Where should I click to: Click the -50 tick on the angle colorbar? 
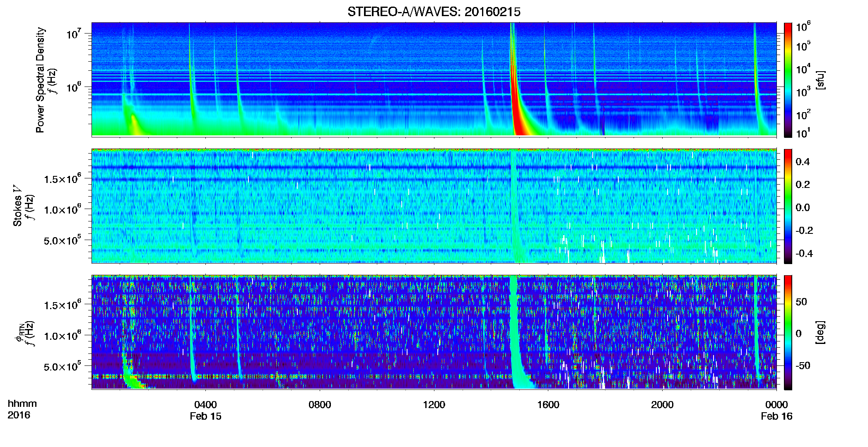pyautogui.click(x=803, y=365)
